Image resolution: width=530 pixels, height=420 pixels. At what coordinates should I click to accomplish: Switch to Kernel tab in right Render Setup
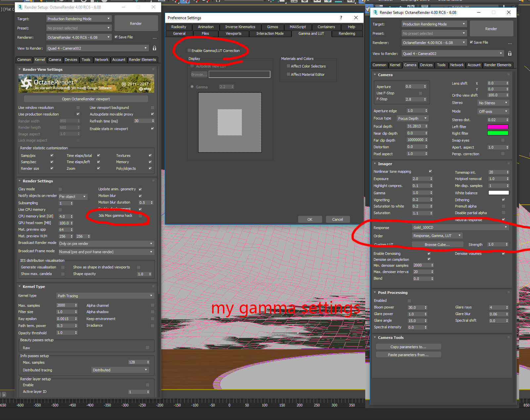click(x=395, y=65)
